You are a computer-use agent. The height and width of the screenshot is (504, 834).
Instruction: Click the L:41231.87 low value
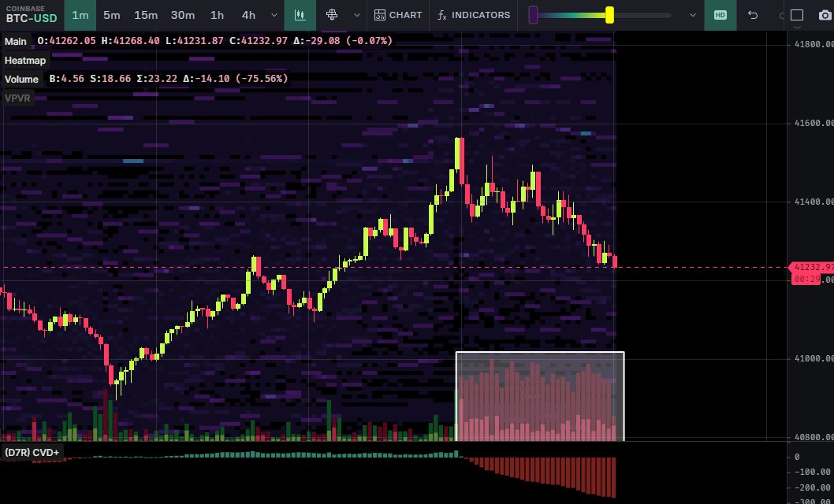pyautogui.click(x=194, y=41)
